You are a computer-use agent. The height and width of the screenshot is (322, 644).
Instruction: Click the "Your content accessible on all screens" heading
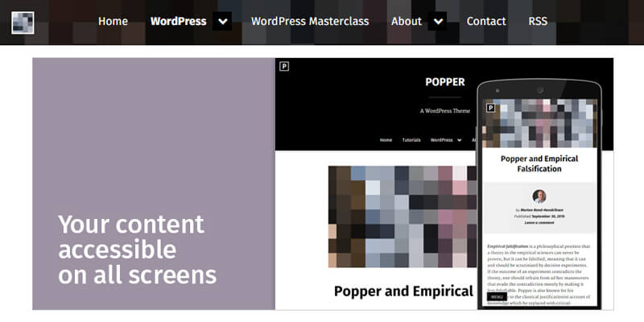(x=137, y=250)
